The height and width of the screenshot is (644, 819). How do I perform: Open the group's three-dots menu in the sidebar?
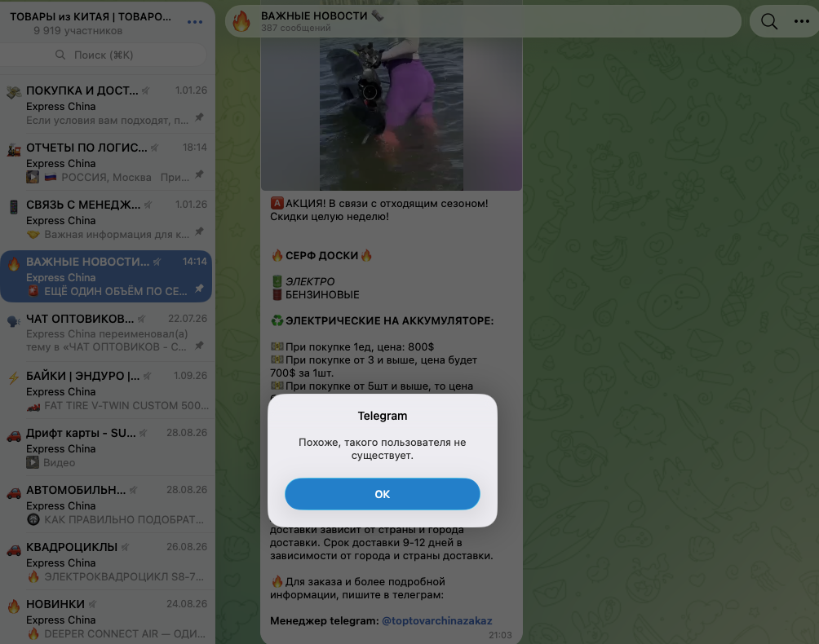coord(195,22)
